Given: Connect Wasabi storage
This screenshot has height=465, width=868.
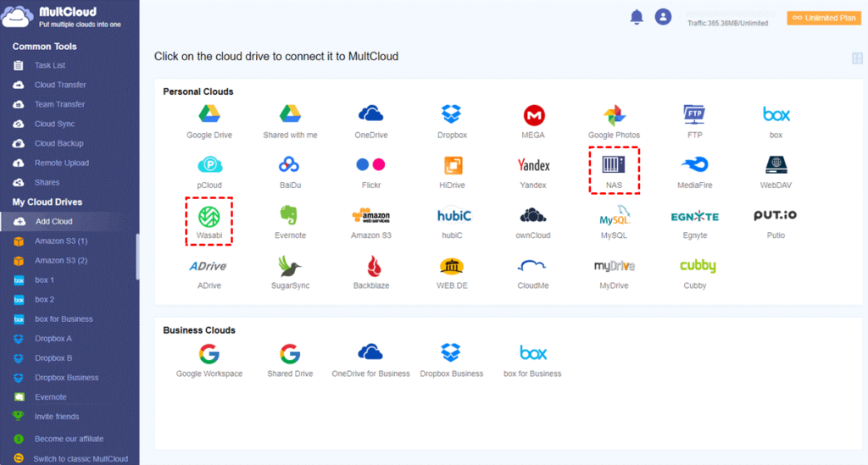Looking at the screenshot, I should click(x=209, y=222).
